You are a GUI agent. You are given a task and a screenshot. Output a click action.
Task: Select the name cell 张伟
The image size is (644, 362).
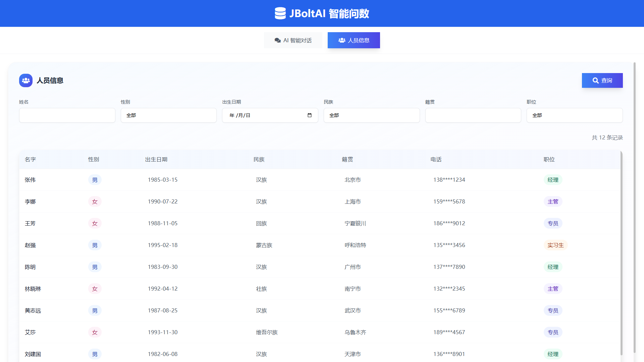tap(30, 180)
